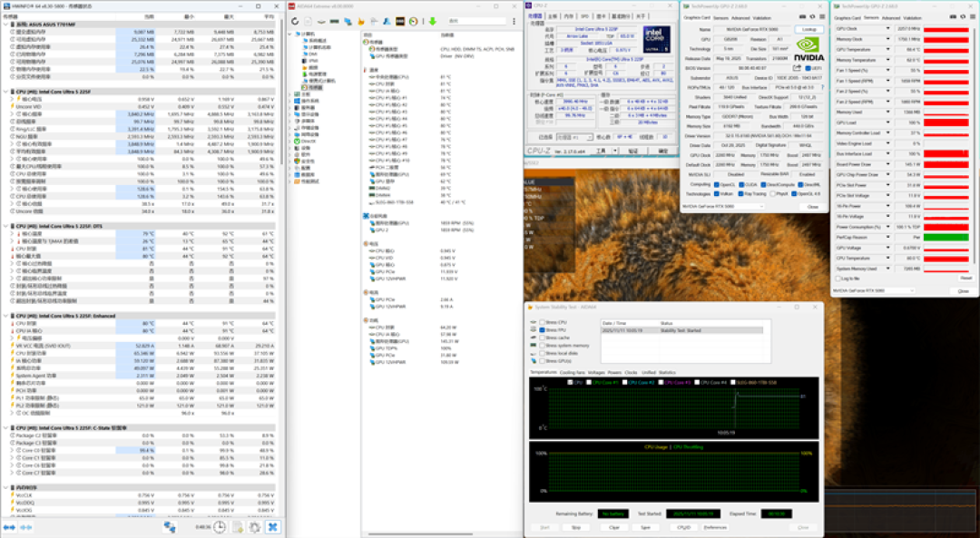Screen dimensions: 980x538
Task: Open the AIDA64 three-dot options menu
Action: (x=514, y=21)
